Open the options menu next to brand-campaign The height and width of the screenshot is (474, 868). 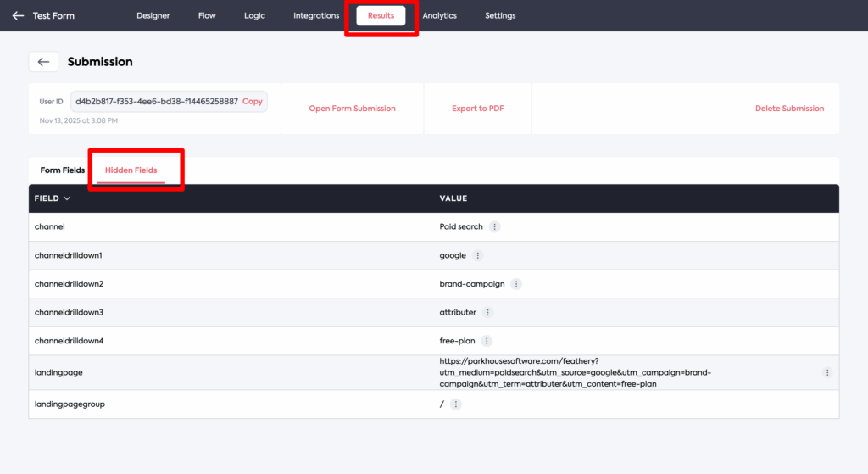tap(516, 284)
